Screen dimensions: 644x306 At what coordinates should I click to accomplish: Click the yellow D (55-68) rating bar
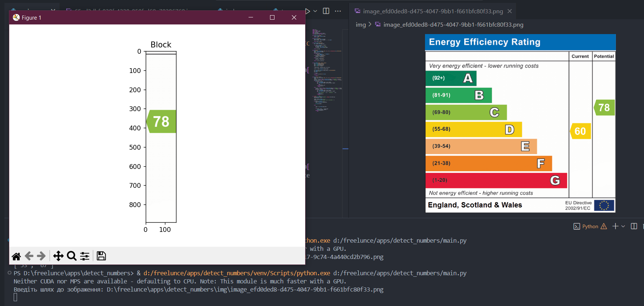click(x=473, y=129)
